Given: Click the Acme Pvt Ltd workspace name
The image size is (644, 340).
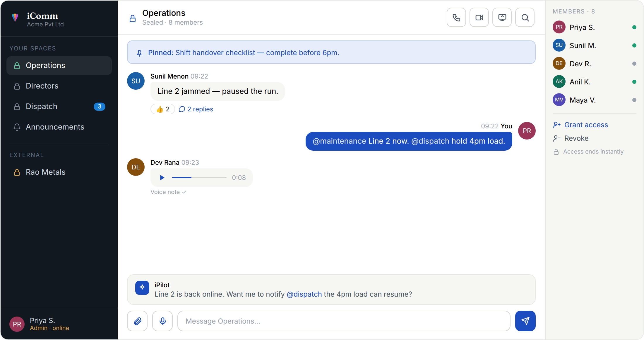Looking at the screenshot, I should tap(45, 24).
